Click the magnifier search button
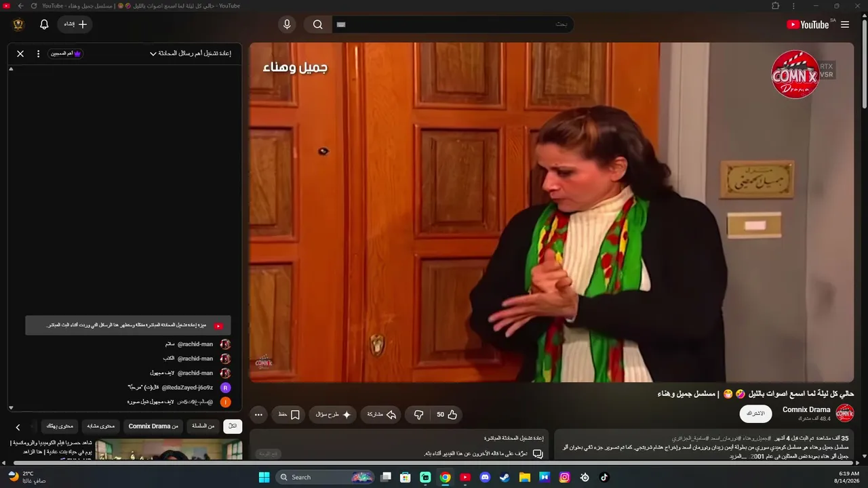This screenshot has height=488, width=868. [317, 24]
